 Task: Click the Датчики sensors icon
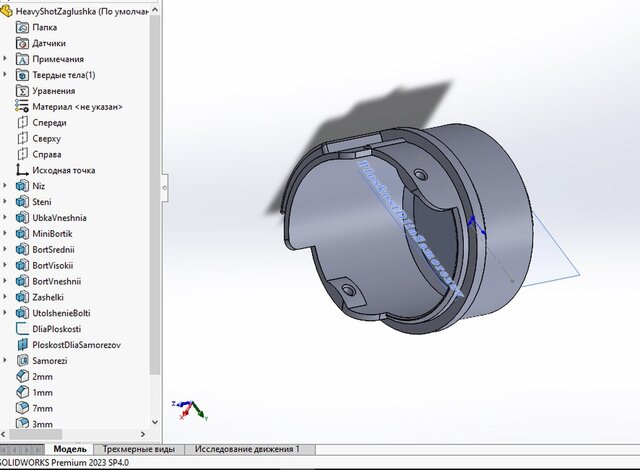tap(22, 43)
